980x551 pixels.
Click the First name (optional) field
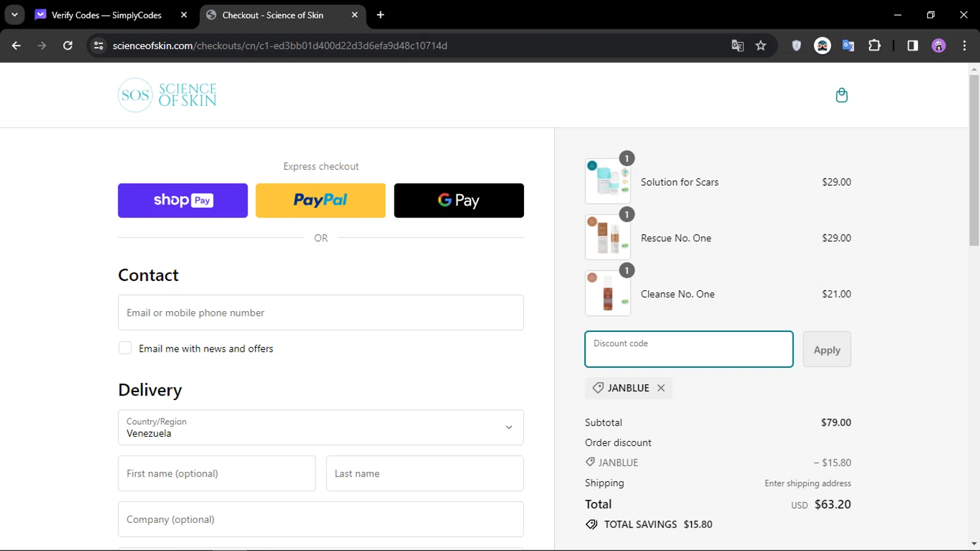(x=217, y=473)
